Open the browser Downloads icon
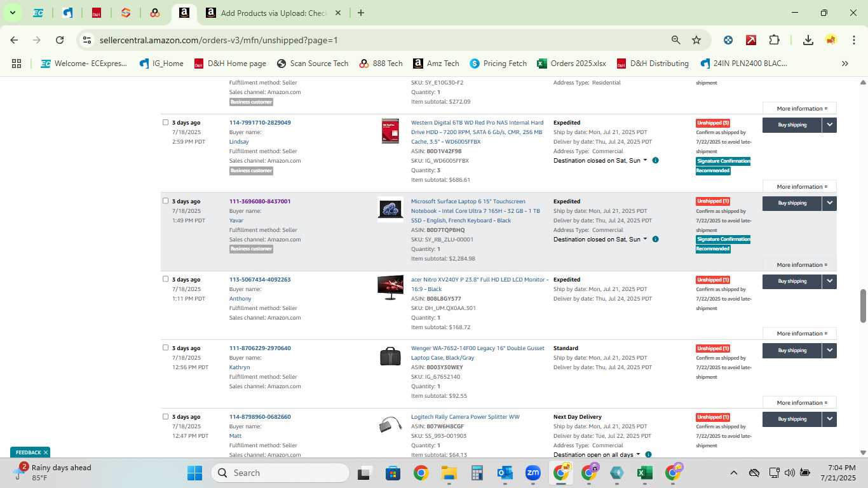The image size is (868, 488). (x=808, y=40)
